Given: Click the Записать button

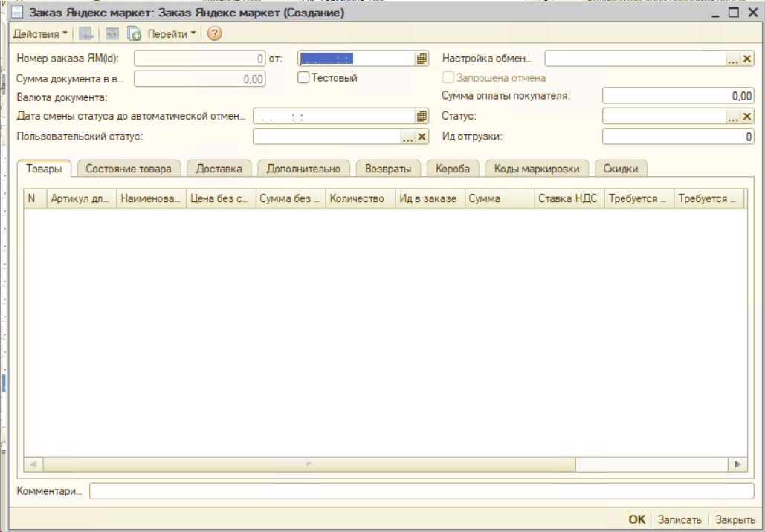Looking at the screenshot, I should coord(680,520).
